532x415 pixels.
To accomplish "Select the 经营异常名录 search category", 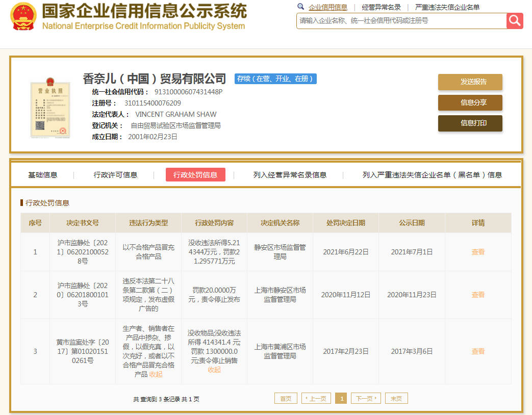I will pyautogui.click(x=381, y=7).
